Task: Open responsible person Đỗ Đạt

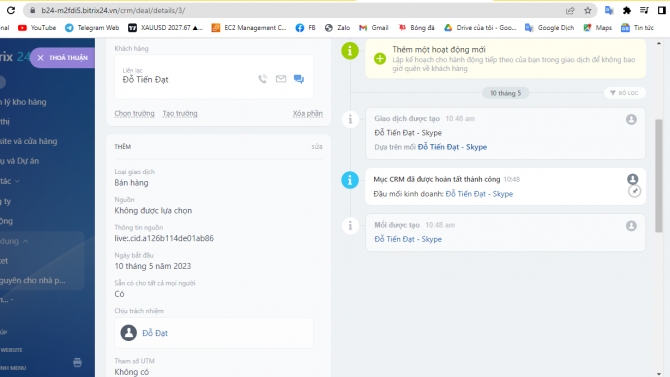Action: point(155,333)
